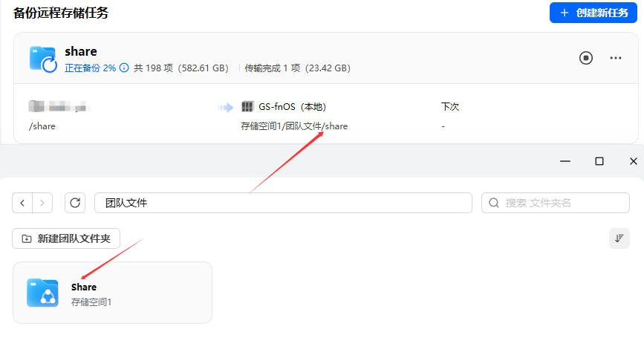Refresh the 团队文件 folder list
The image size is (644, 361).
[75, 203]
